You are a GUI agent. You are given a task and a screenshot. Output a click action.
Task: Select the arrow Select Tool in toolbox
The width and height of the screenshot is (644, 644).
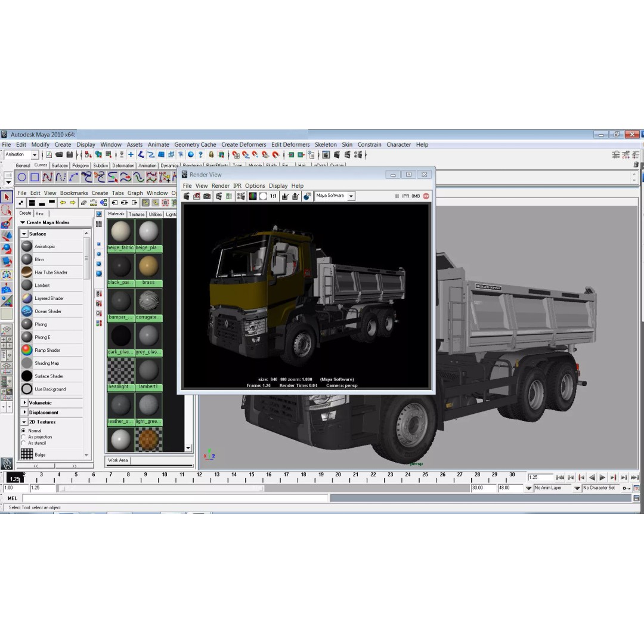[7, 197]
